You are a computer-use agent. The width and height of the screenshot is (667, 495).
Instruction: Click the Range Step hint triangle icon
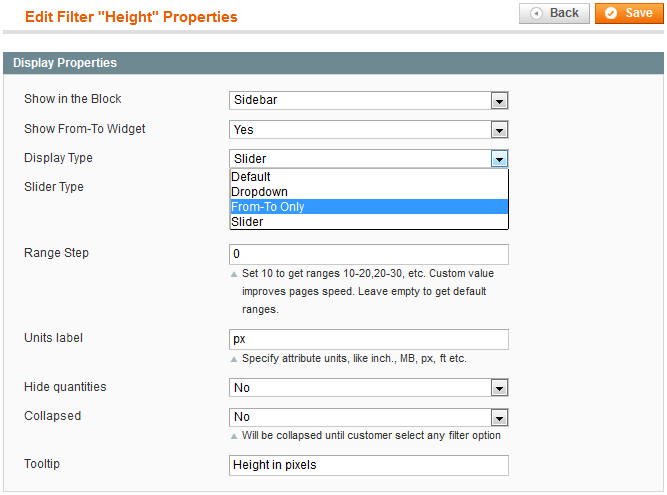coord(235,274)
